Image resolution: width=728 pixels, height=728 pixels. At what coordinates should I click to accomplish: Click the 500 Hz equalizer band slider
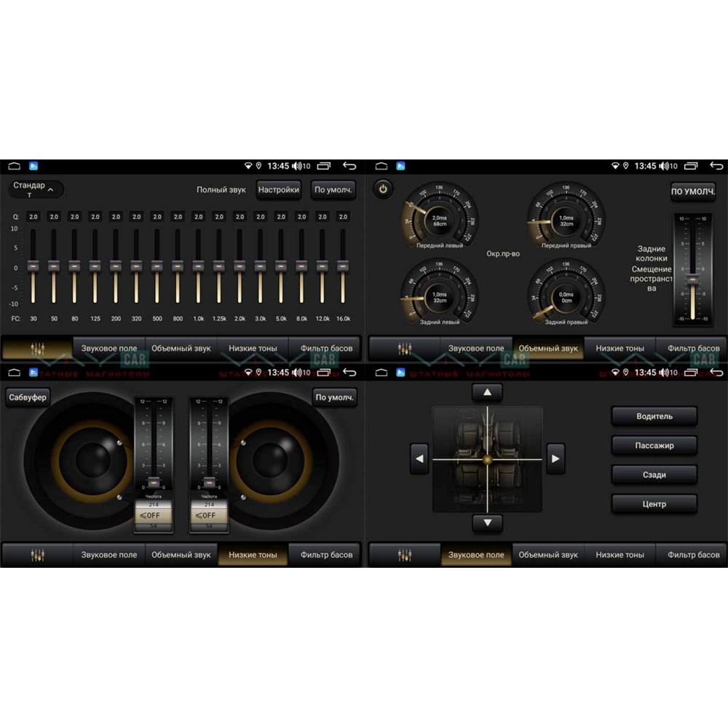tap(157, 266)
